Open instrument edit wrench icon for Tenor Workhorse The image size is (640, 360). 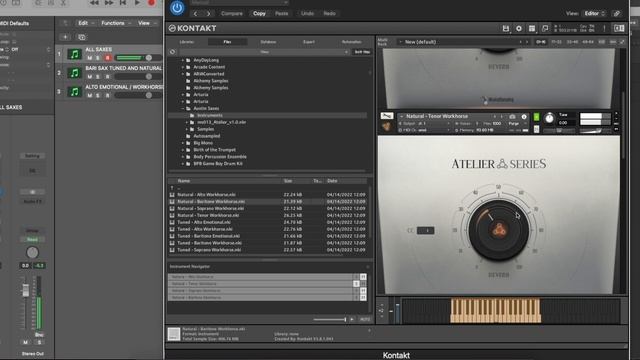[x=387, y=116]
